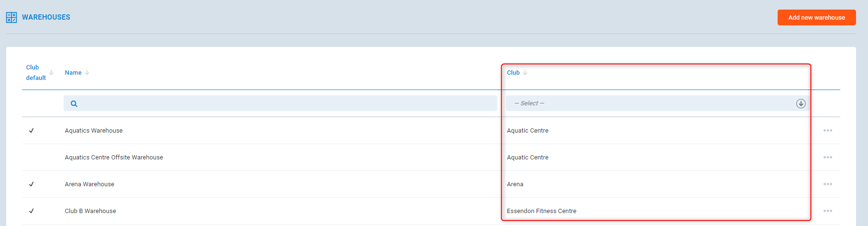The width and height of the screenshot is (868, 226).
Task: Open the Club Select dropdown
Action: [x=650, y=103]
